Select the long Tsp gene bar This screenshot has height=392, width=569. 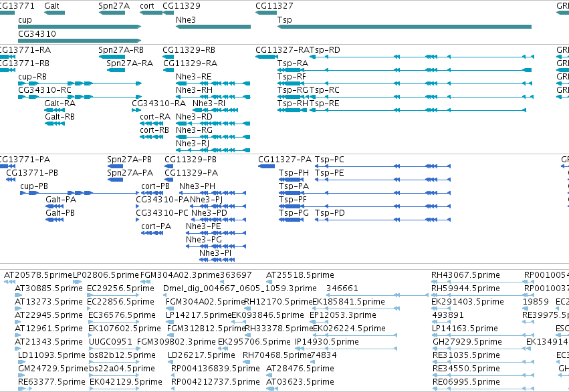pyautogui.click(x=405, y=27)
